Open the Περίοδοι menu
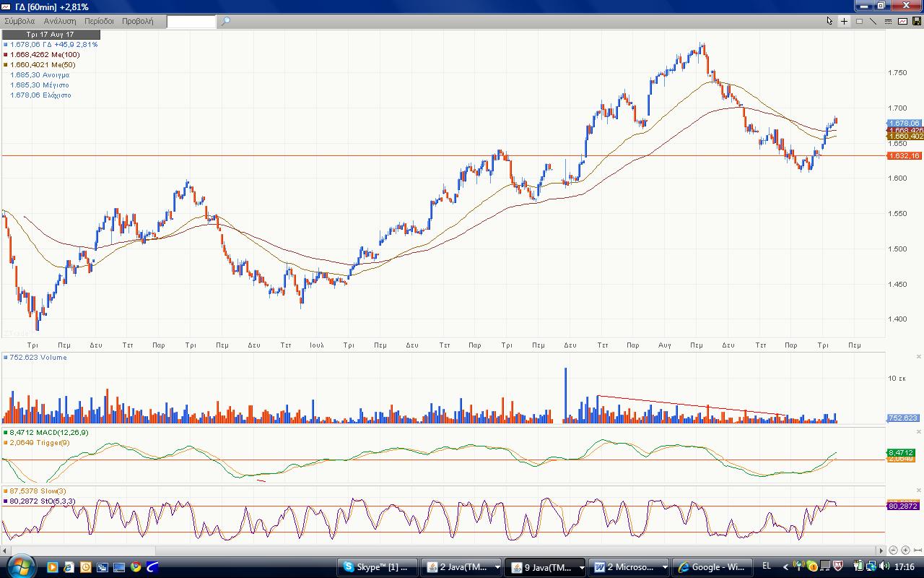The height and width of the screenshot is (578, 924). coord(100,21)
